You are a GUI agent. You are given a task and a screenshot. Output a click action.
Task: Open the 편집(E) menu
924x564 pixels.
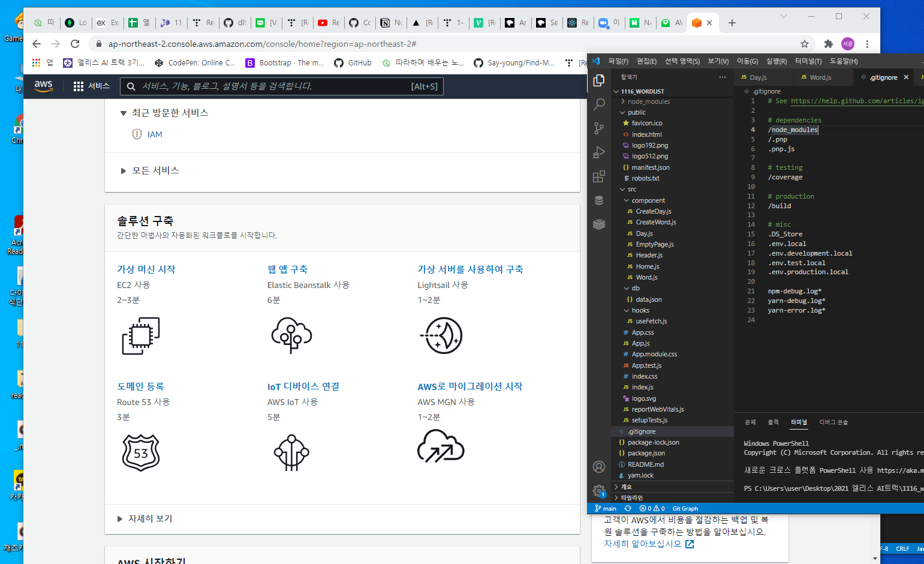tap(646, 61)
